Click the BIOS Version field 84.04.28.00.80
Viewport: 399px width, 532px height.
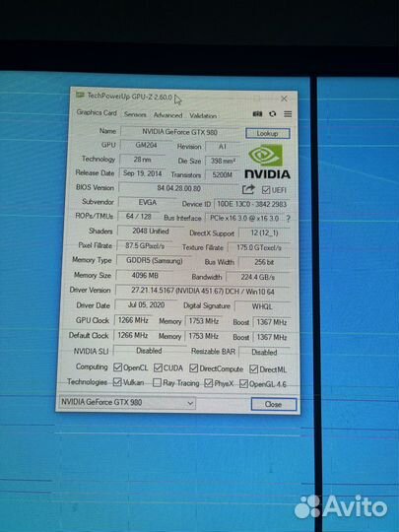178,188
